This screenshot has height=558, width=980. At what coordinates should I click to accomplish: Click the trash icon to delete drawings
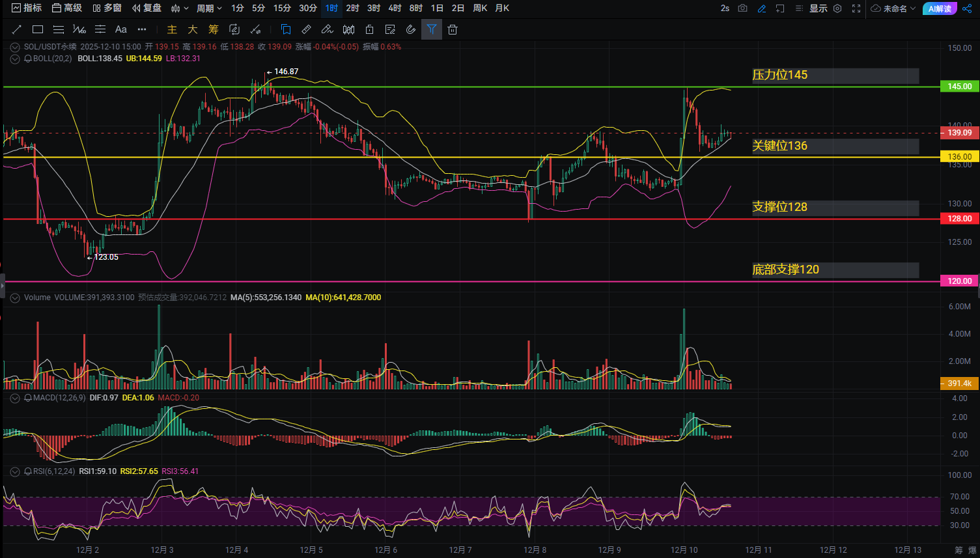pyautogui.click(x=453, y=29)
